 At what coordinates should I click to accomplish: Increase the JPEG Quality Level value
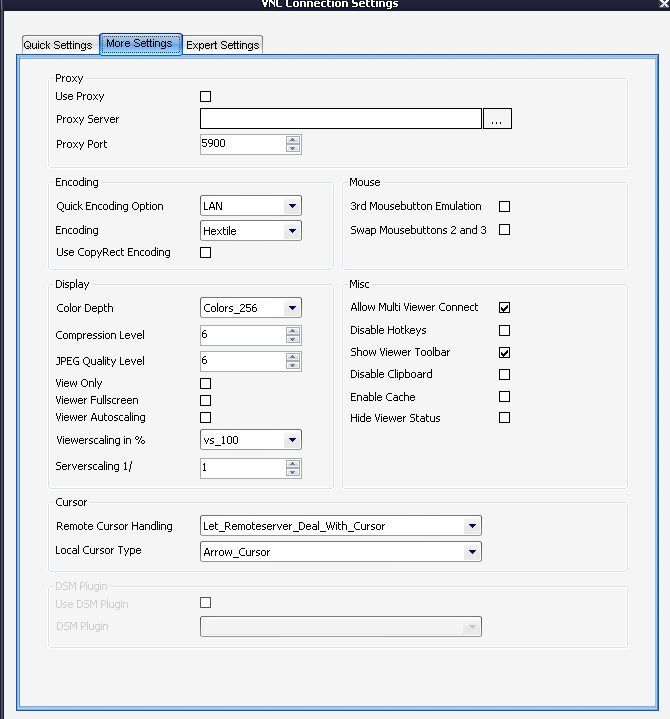[293, 357]
